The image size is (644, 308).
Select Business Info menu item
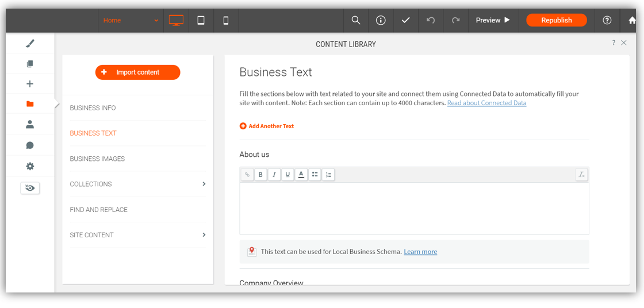click(x=93, y=108)
